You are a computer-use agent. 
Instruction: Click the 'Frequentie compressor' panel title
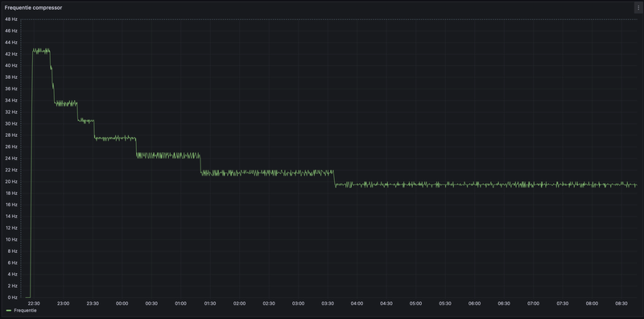tap(33, 7)
